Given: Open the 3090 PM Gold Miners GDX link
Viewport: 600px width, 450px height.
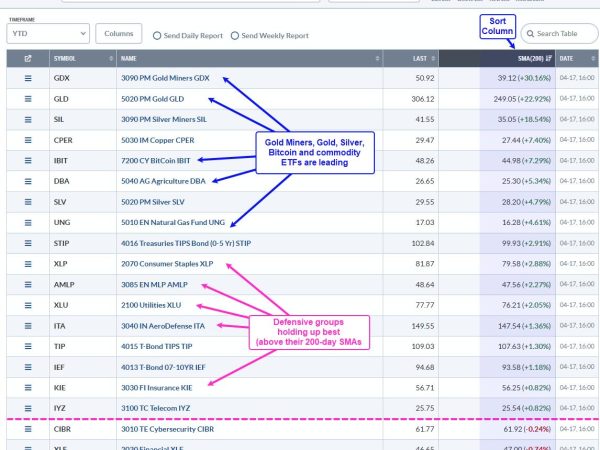Looking at the screenshot, I should click(165, 78).
